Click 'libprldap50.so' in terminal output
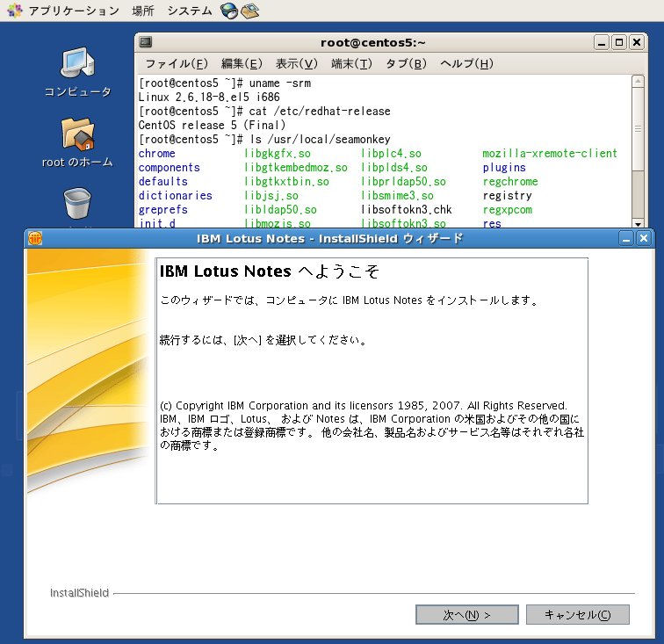664x644 pixels. point(403,181)
